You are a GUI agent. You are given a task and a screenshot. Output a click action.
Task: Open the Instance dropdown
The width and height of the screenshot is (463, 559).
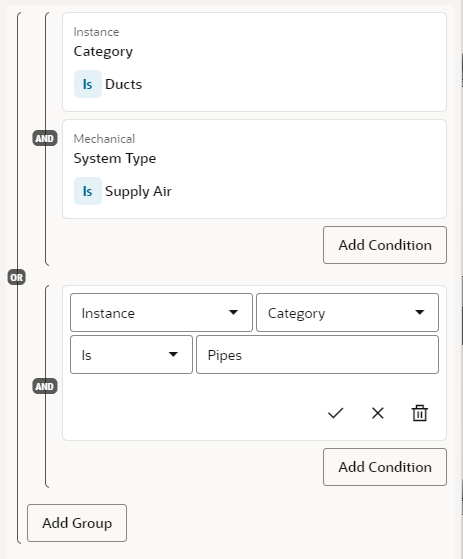click(x=161, y=313)
